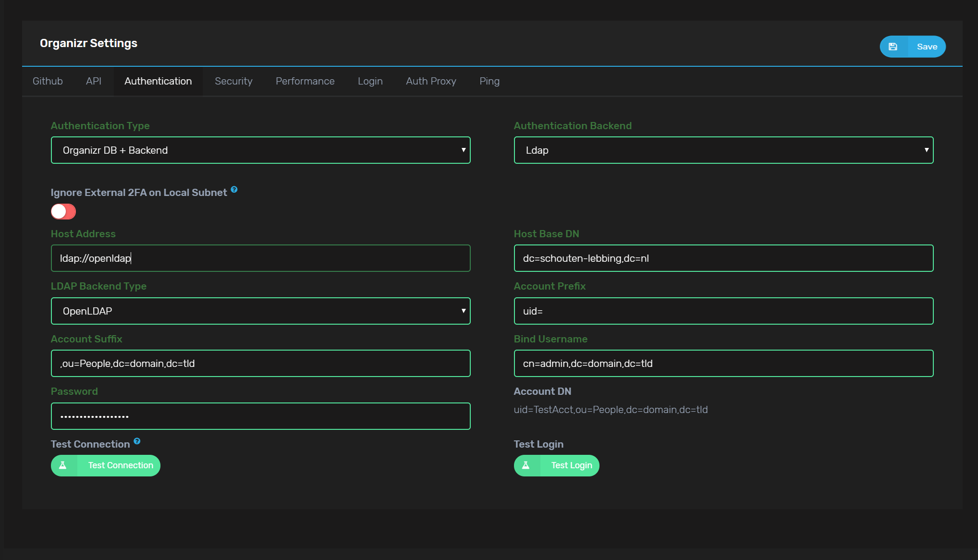The width and height of the screenshot is (978, 560).
Task: Switch to the Github tab
Action: pos(48,81)
